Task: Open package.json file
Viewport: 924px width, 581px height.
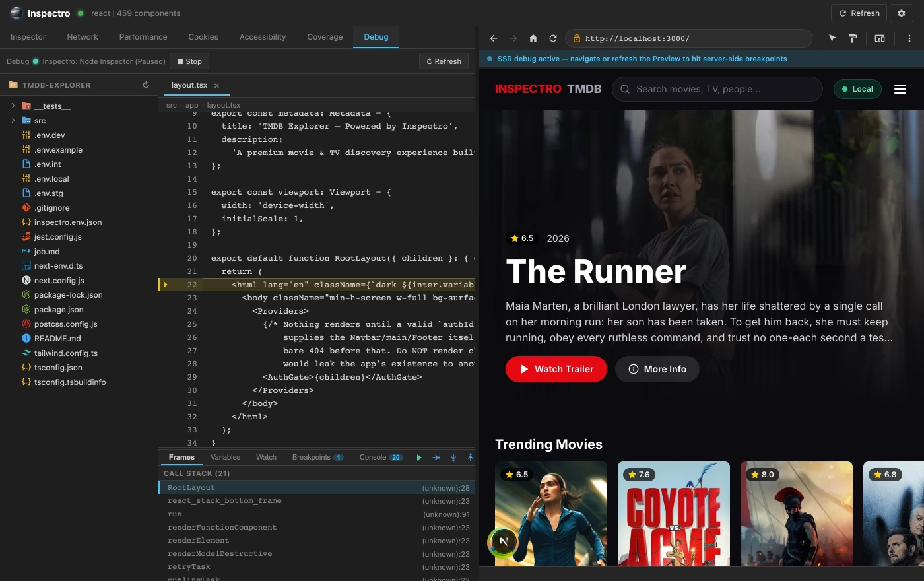Action: tap(79, 309)
